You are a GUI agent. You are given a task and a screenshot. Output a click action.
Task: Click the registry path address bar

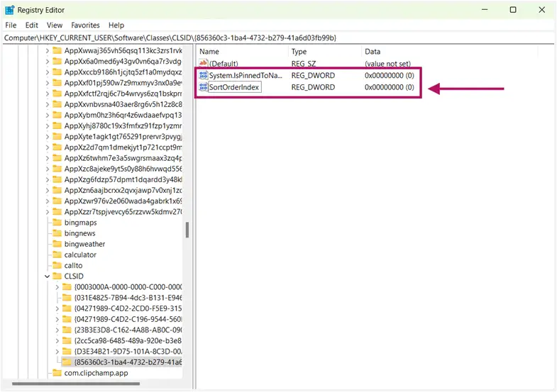[278, 38]
